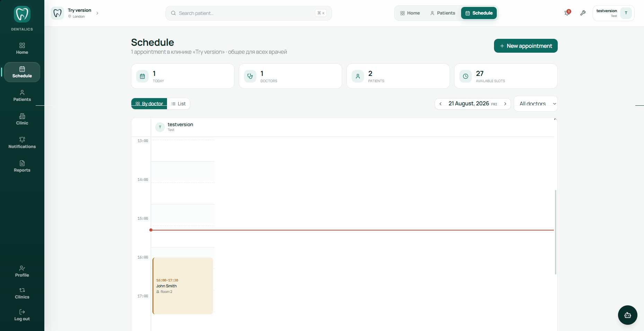Screen dimensions: 644x331
Task: Log out from the sidebar
Action: (x=22, y=315)
